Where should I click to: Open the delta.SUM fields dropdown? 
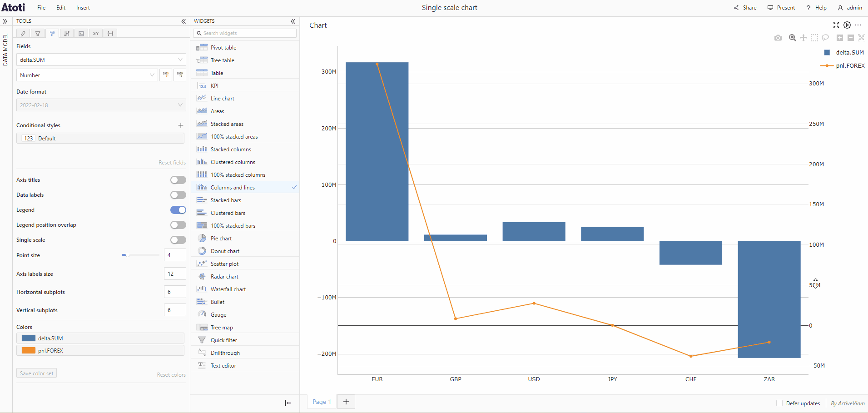pos(101,60)
